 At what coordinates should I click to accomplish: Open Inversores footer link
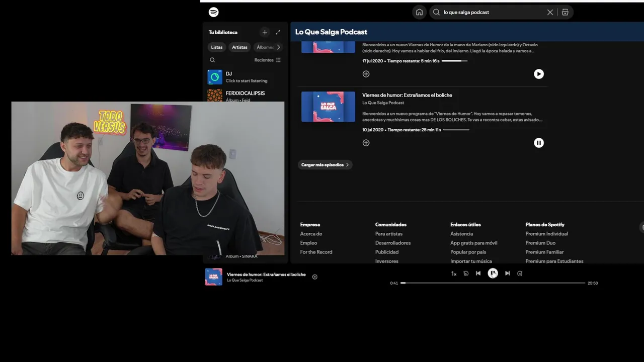click(387, 261)
